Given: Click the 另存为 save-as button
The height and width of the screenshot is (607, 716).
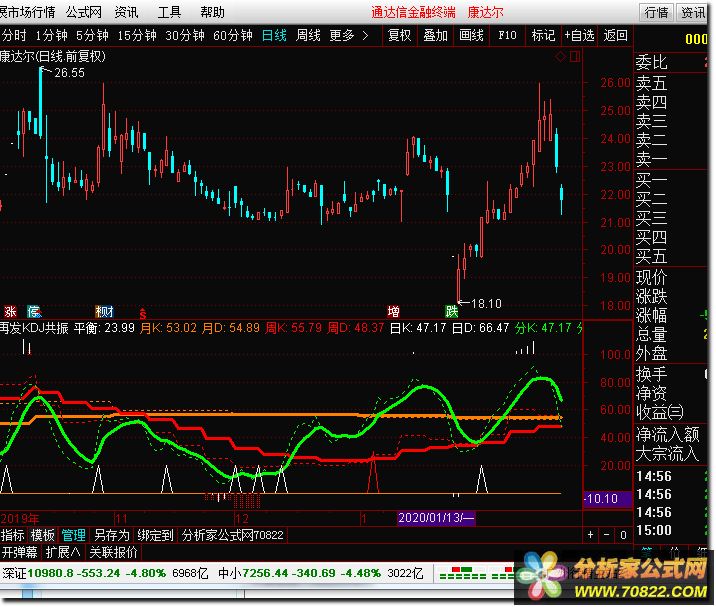Looking at the screenshot, I should point(111,535).
